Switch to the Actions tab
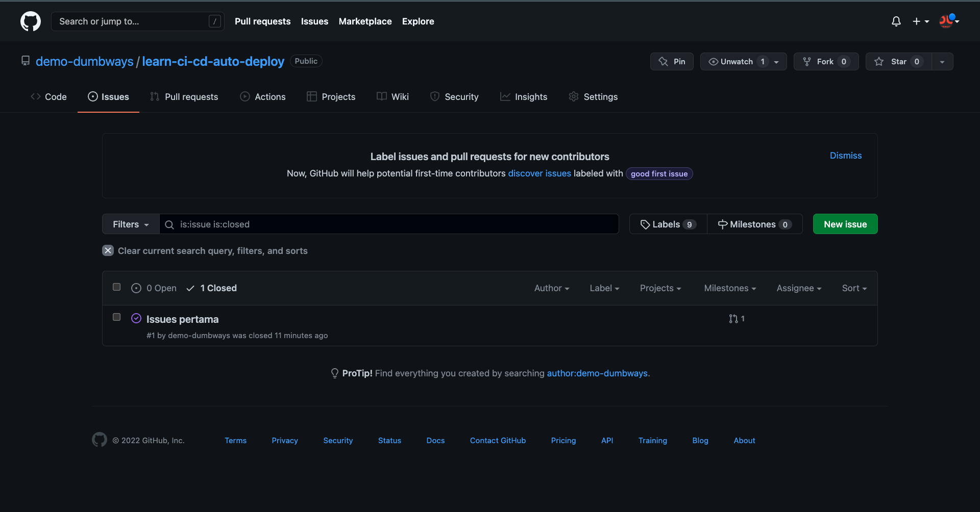This screenshot has width=980, height=512. tap(263, 97)
